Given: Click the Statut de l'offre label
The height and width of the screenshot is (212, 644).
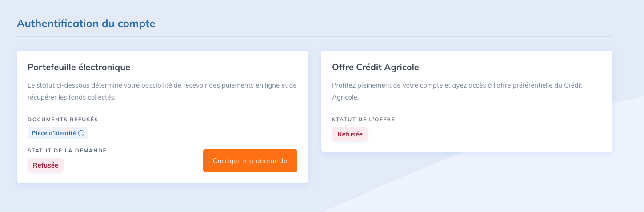Looking at the screenshot, I should coord(364,120).
